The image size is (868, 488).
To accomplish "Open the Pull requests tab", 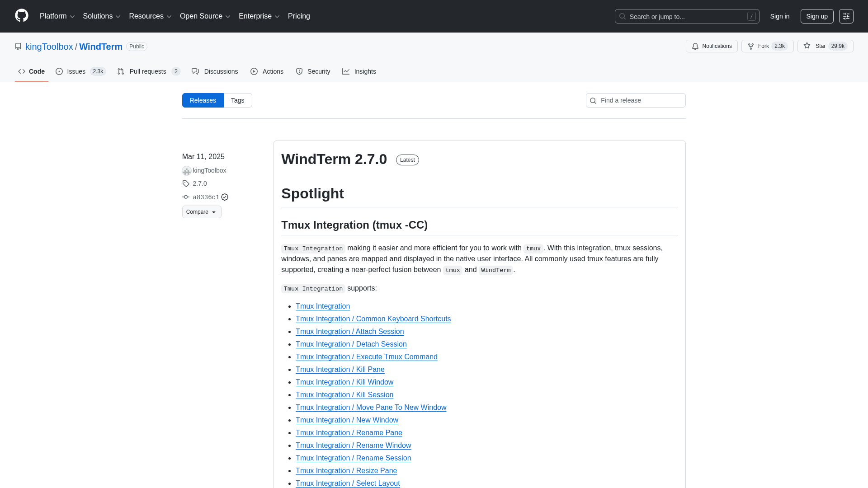I will click(147, 71).
